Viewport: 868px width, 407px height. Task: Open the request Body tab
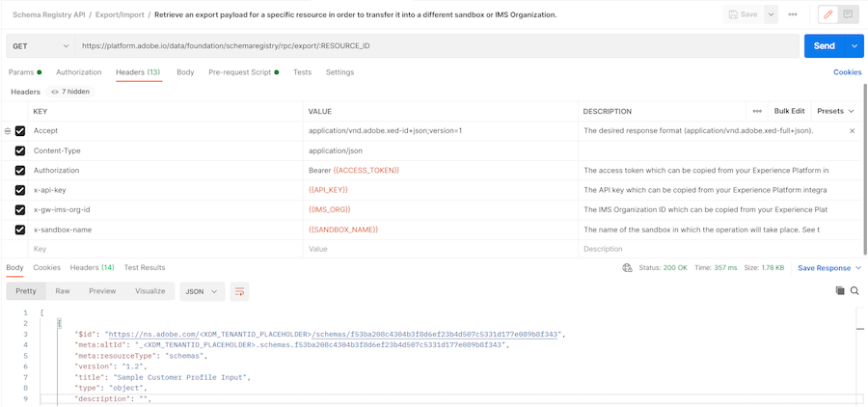coord(185,72)
